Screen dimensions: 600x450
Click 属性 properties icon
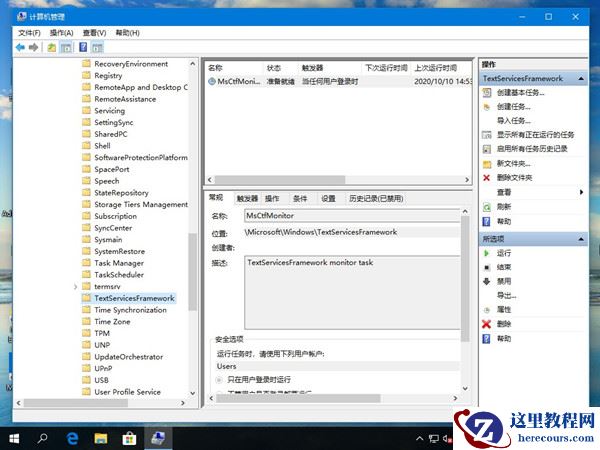(x=487, y=310)
